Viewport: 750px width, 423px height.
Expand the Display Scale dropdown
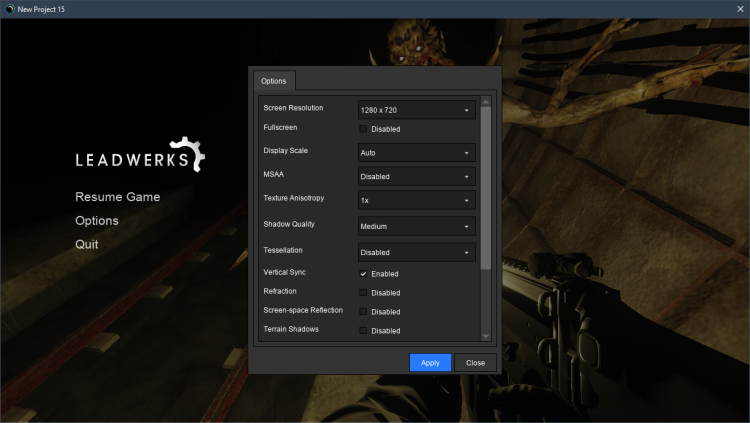coord(416,153)
